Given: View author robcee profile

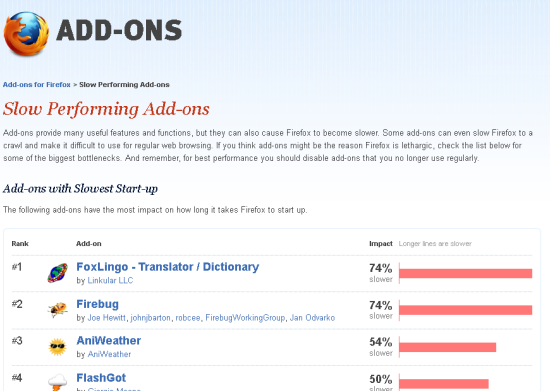Looking at the screenshot, I should (188, 318).
